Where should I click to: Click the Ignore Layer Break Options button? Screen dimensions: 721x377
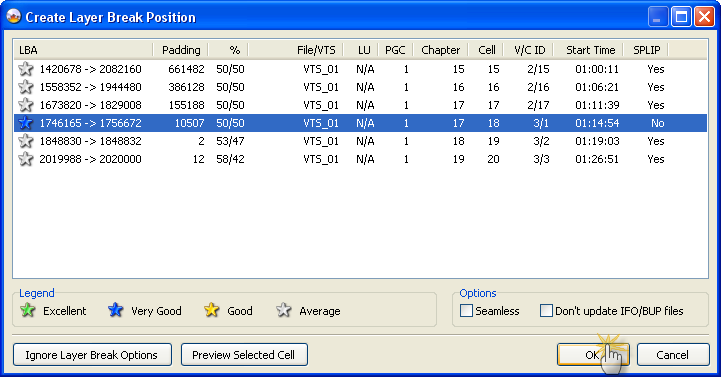coord(92,355)
